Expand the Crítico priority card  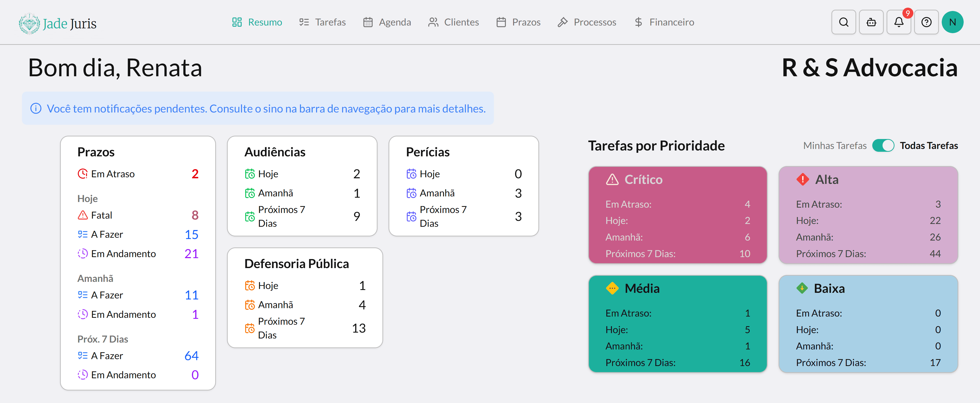click(x=677, y=215)
